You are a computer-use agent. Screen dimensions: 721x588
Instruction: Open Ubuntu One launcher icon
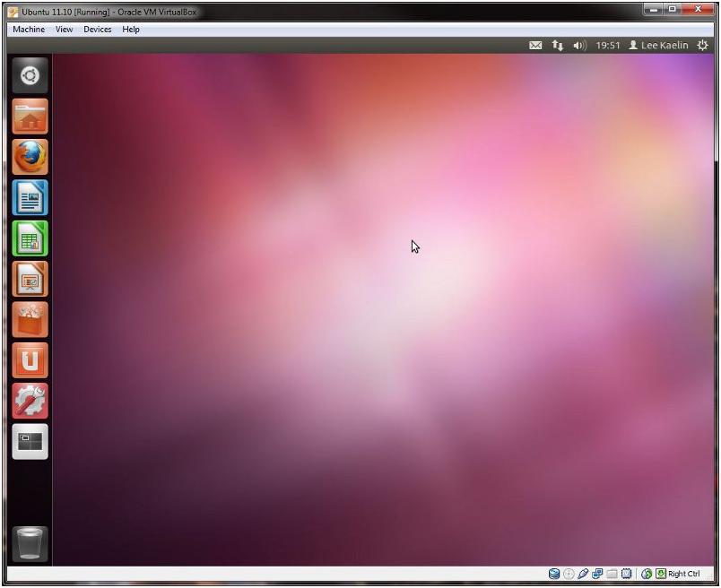(30, 360)
